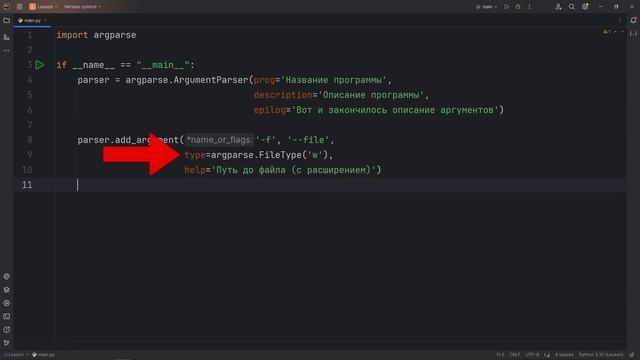Change the 4 spaces indent setting
This screenshot has width=640, height=360.
pyautogui.click(x=564, y=355)
